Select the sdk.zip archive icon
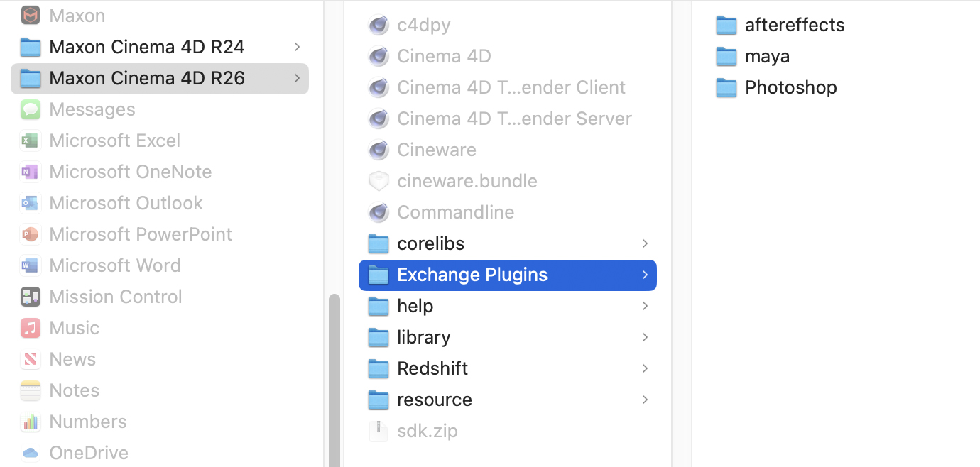The image size is (980, 467). (379, 431)
